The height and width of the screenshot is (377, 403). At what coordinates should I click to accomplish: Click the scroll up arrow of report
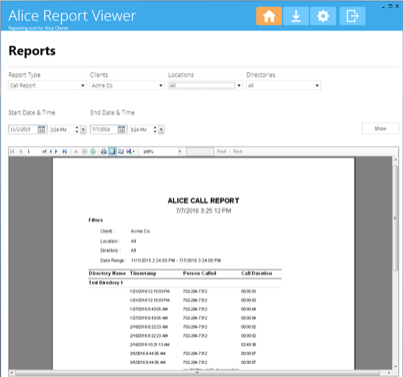[x=395, y=160]
